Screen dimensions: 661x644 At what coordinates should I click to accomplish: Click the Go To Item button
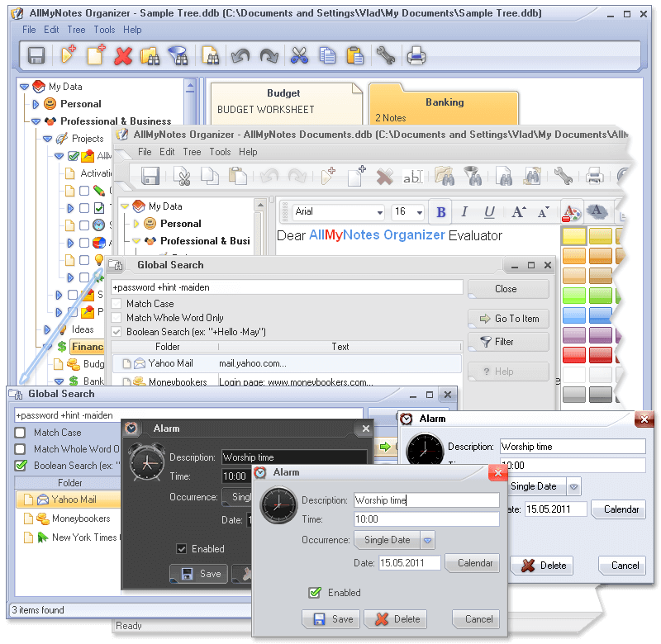[509, 319]
